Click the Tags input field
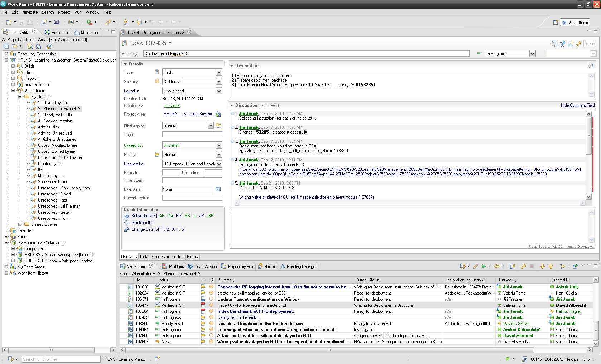601x364 pixels. point(192,135)
